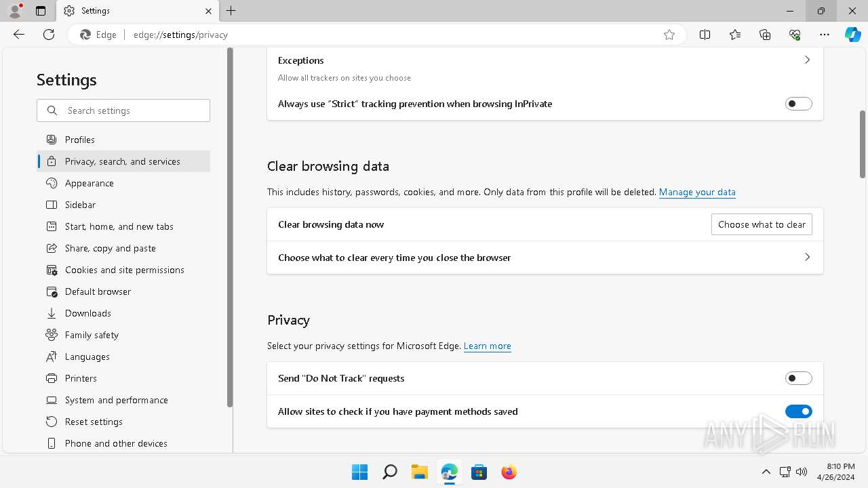The height and width of the screenshot is (488, 868).
Task: Click Choose what to clear button
Action: [x=762, y=224]
